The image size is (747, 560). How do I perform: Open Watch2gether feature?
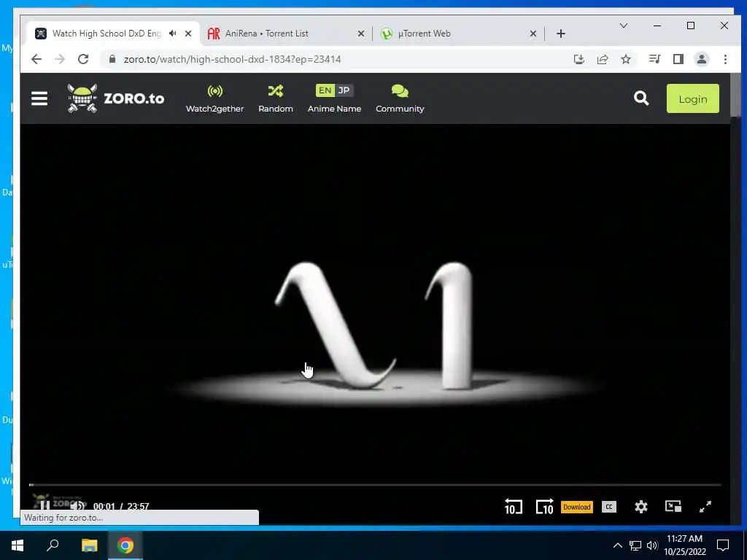pyautogui.click(x=214, y=99)
